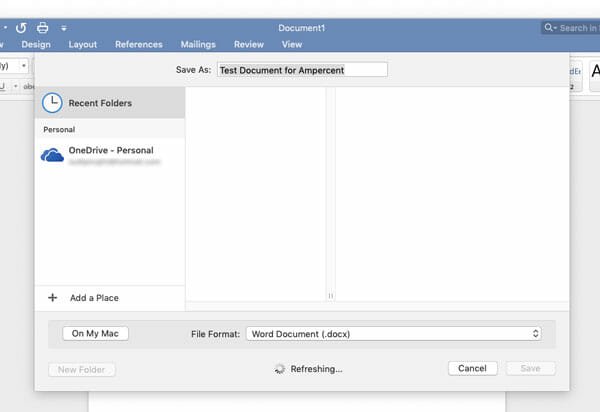Viewport: 600px width, 412px height.
Task: Open the View tab
Action: click(292, 44)
